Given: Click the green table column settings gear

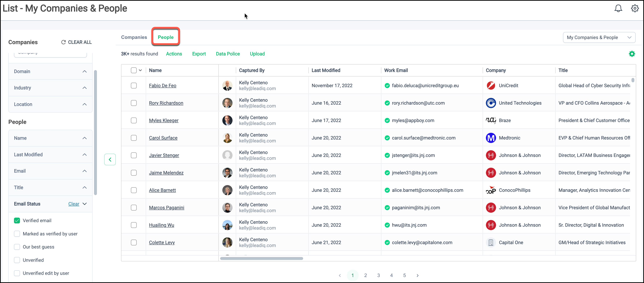Looking at the screenshot, I should pos(632,54).
